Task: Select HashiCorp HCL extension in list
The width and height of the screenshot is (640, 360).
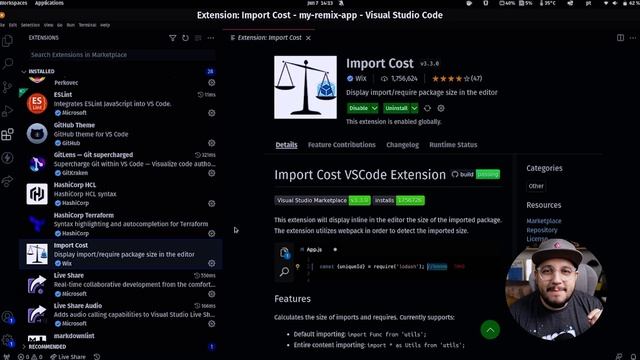Action: 121,194
